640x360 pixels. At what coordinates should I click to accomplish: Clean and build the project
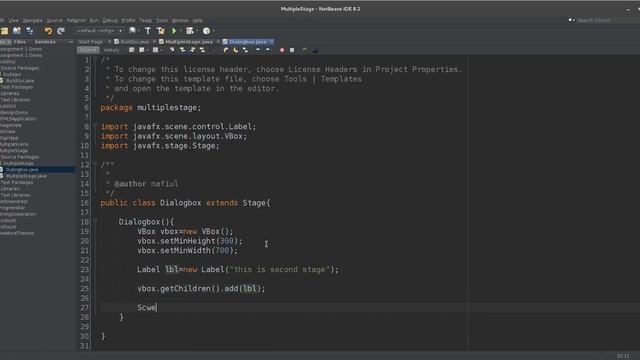click(x=160, y=31)
